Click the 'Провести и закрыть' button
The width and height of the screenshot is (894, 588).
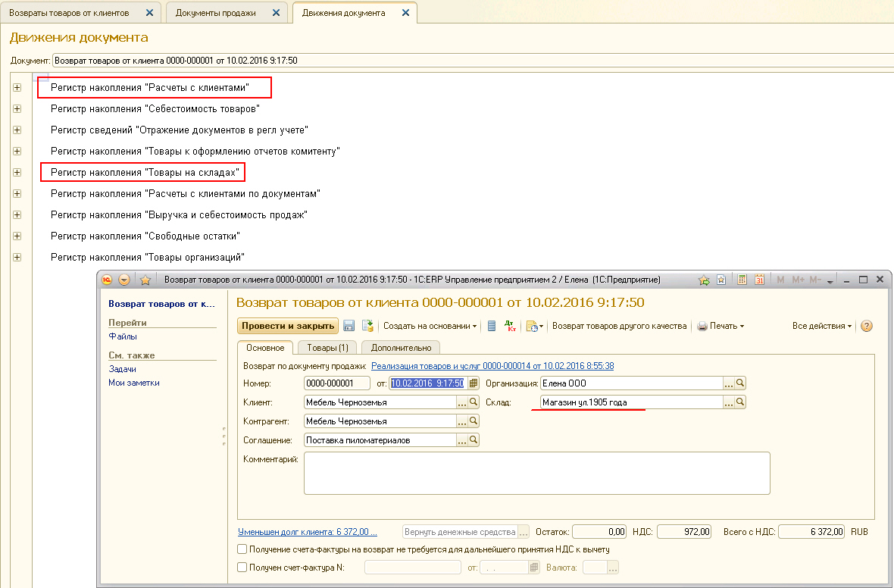click(x=287, y=326)
